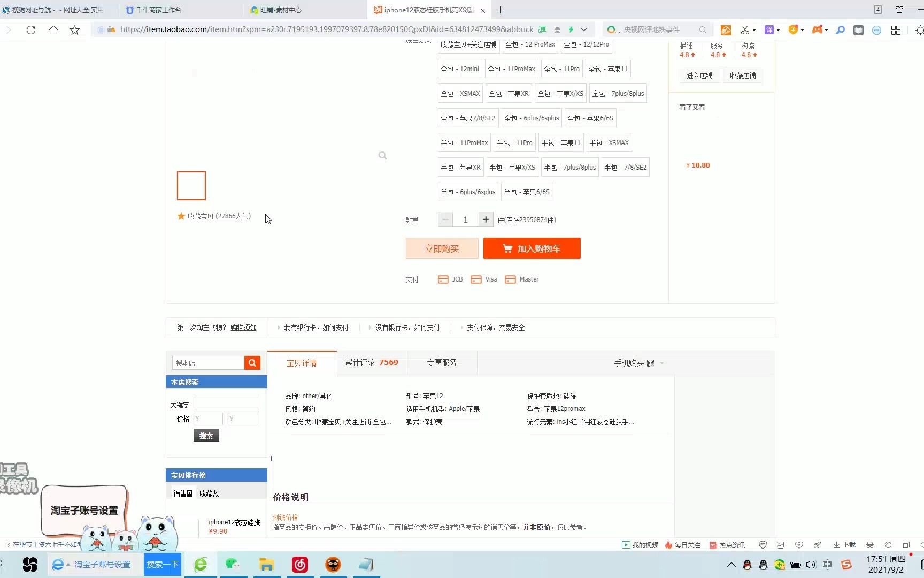This screenshot has width=924, height=578.
Task: Open the scissors screenshot tool
Action: pos(745,30)
